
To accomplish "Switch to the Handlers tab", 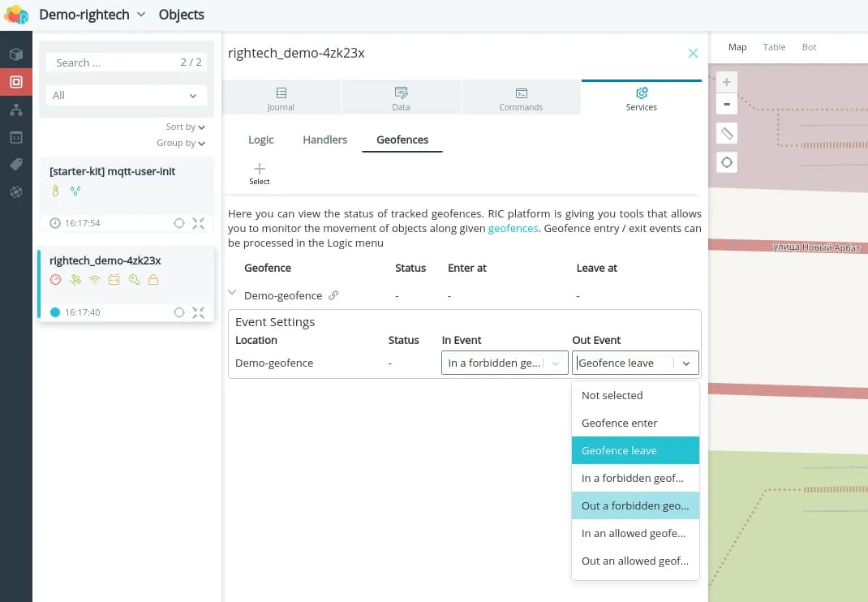I will point(324,140).
